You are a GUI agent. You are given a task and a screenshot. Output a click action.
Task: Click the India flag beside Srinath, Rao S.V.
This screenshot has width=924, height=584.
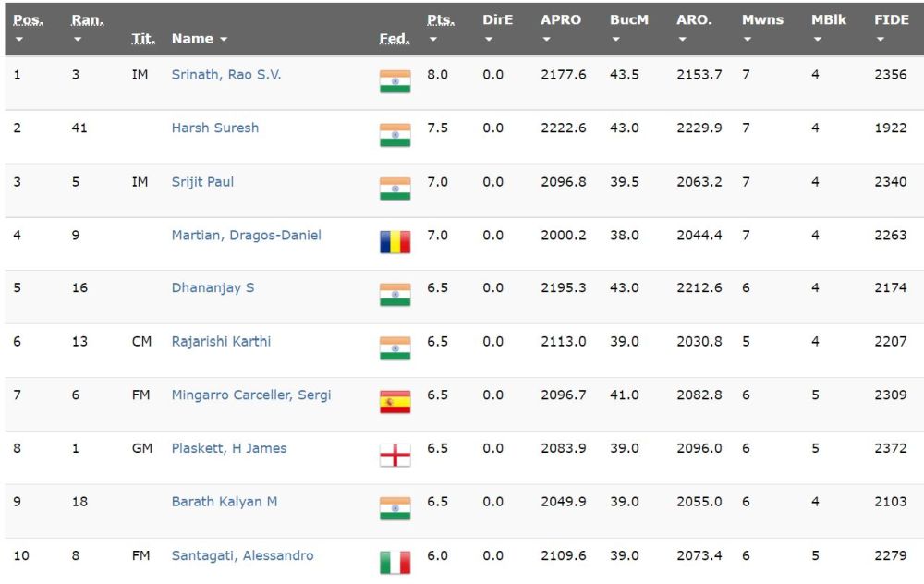click(395, 81)
